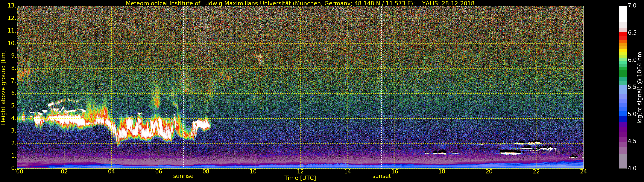
Task: Click the plot title with YALIS 28-12-2018
Action: [300, 3]
